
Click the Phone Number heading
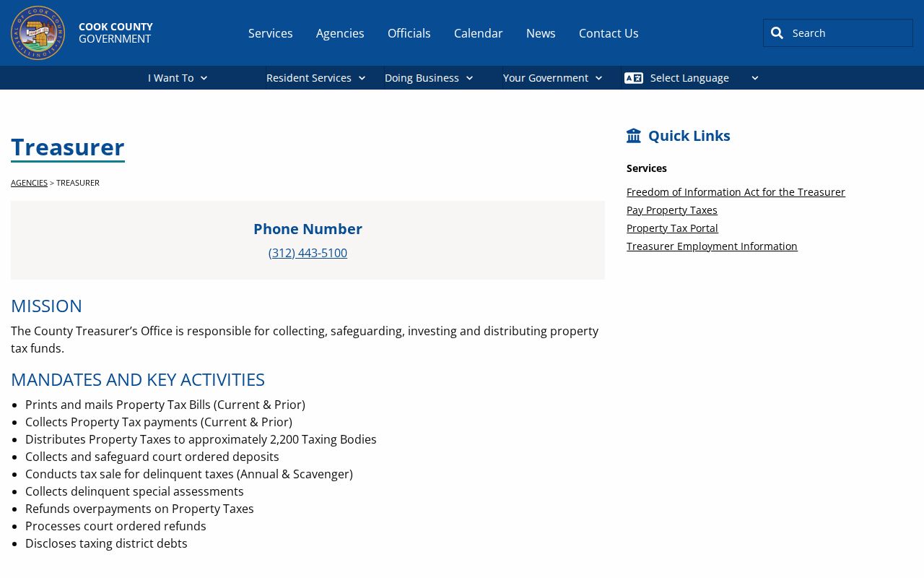tap(308, 229)
